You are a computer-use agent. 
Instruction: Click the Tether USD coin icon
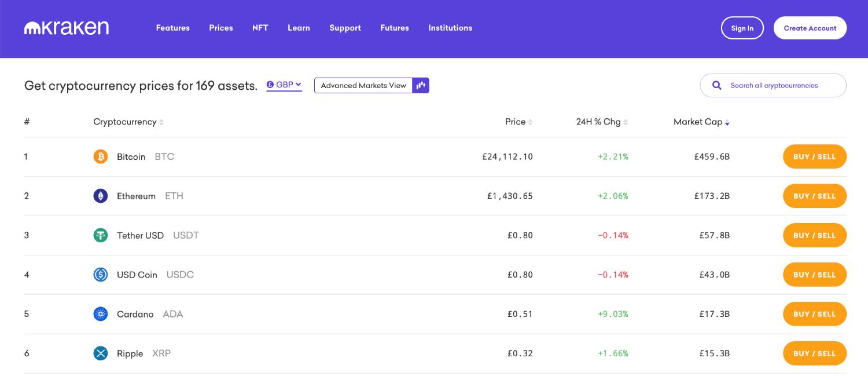[101, 235]
